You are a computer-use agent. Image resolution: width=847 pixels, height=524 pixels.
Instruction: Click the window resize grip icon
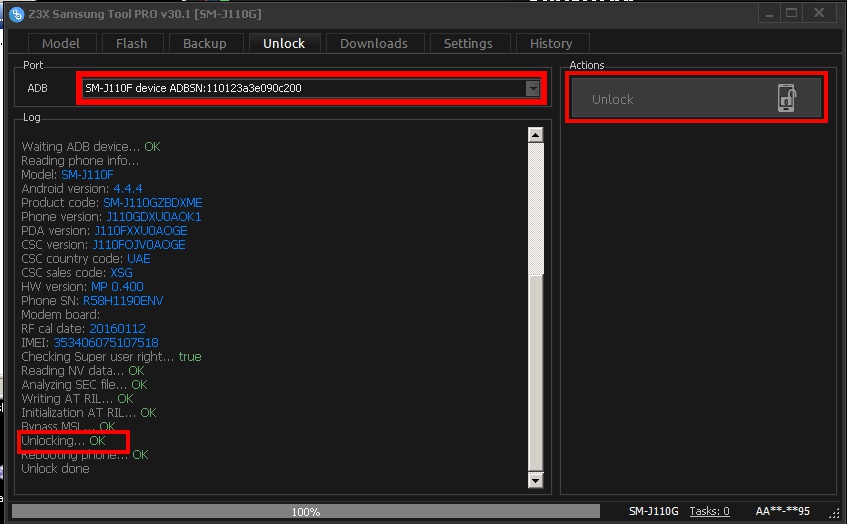835,513
